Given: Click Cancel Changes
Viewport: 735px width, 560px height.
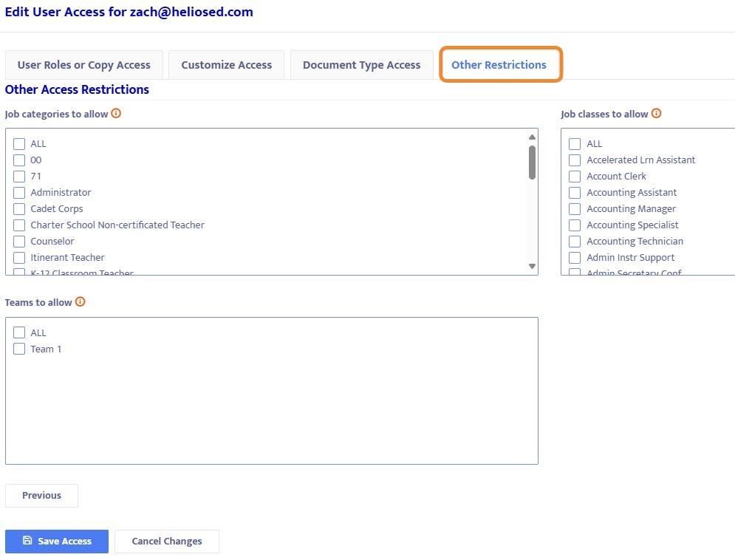Looking at the screenshot, I should 167,542.
